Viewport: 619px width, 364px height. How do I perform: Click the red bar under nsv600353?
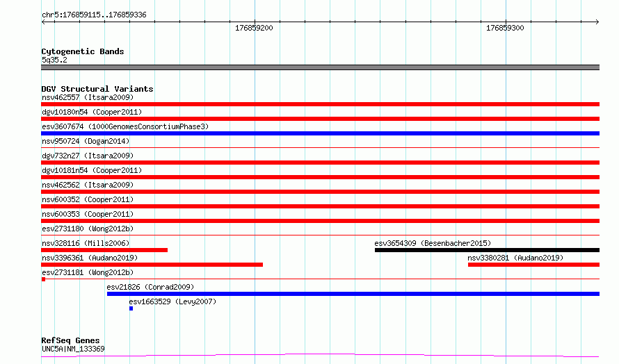tap(320, 221)
